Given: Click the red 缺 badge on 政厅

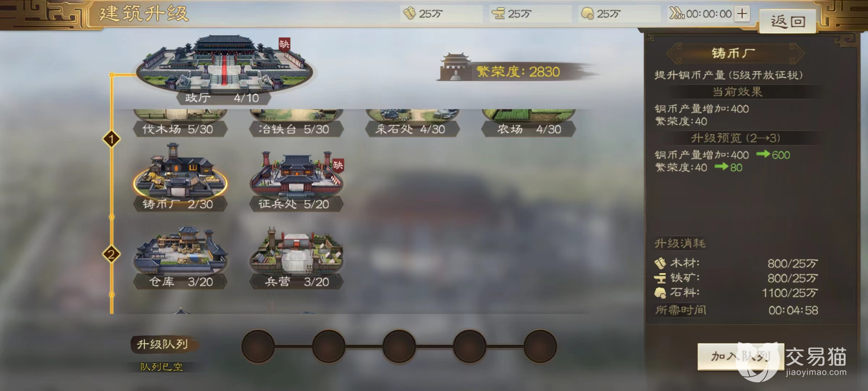Looking at the screenshot, I should pos(284,45).
